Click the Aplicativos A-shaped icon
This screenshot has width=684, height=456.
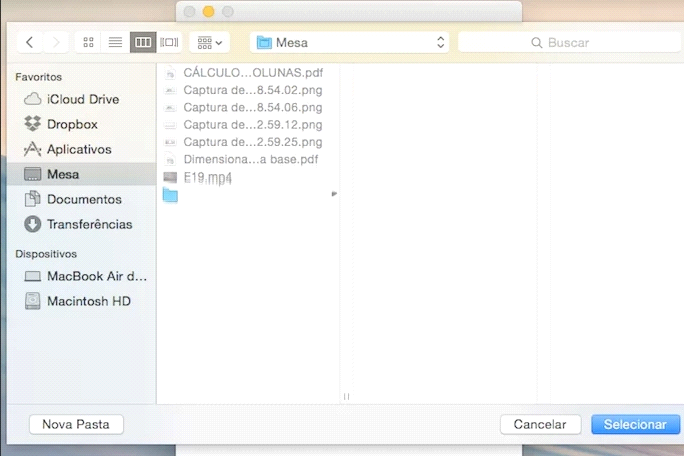(x=32, y=149)
